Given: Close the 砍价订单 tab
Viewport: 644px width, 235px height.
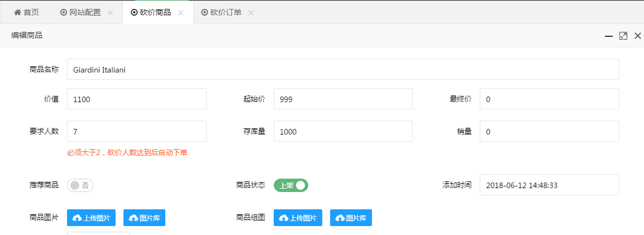Looking at the screenshot, I should pyautogui.click(x=251, y=12).
